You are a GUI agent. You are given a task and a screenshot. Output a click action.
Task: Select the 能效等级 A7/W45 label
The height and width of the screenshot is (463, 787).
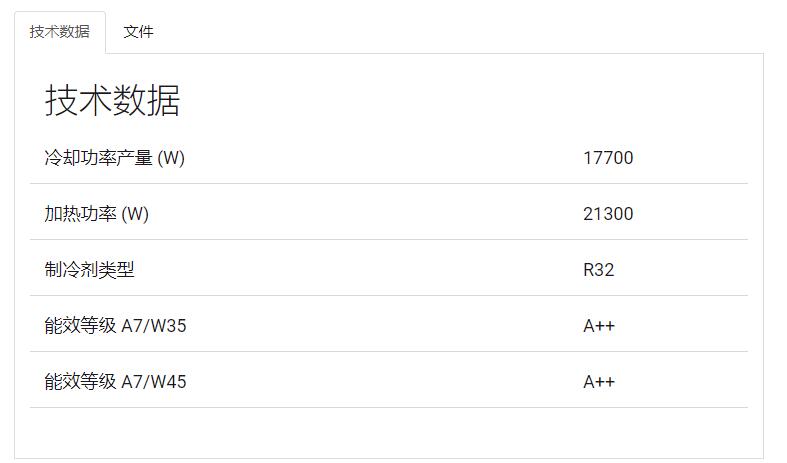point(115,382)
